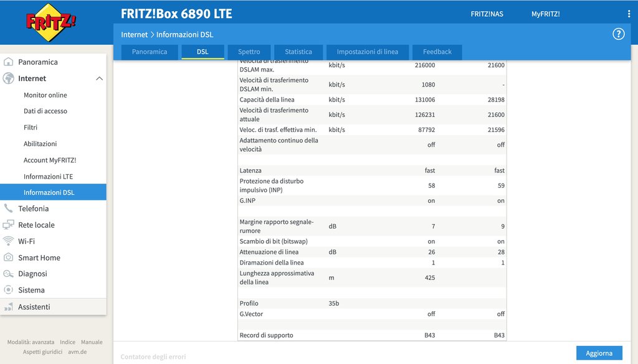This screenshot has width=638, height=364.
Task: Open FRITZ!NAS from the header
Action: [486, 14]
